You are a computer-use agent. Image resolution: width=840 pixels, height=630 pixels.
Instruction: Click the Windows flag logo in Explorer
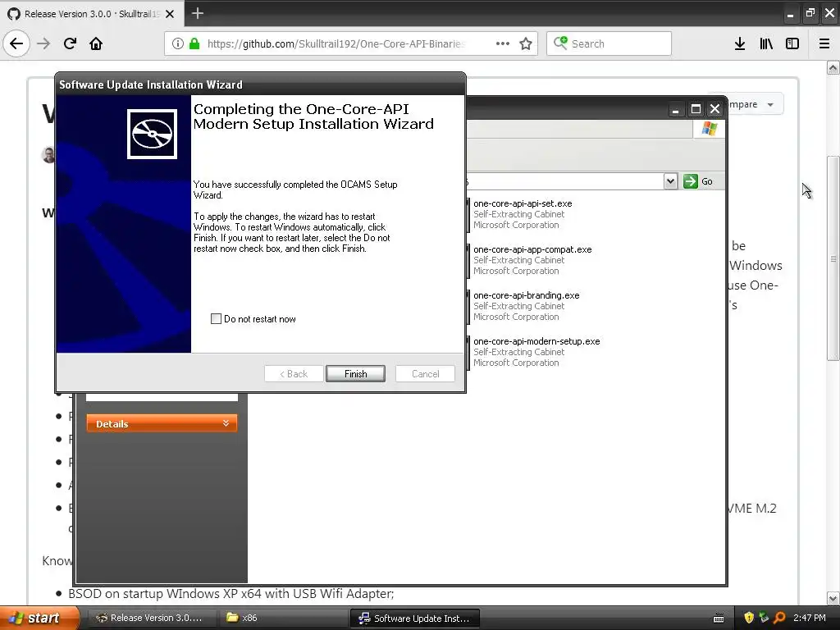tap(710, 129)
